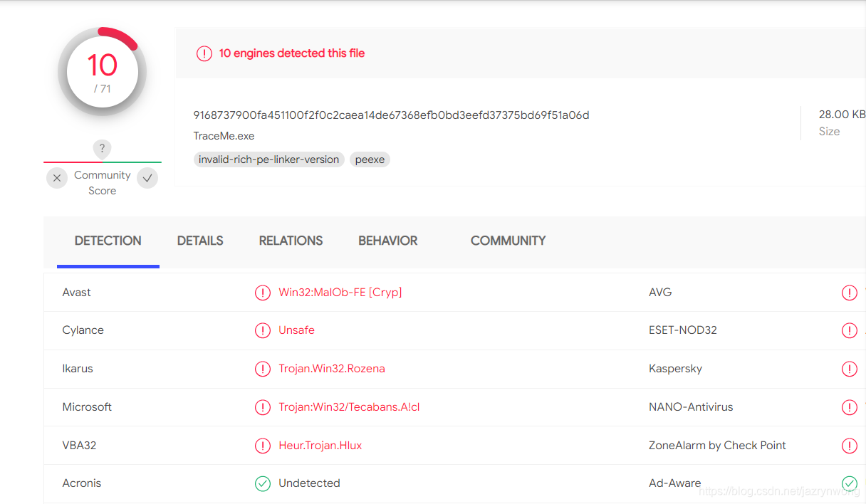Click the AVG row warning icon
This screenshot has height=504, width=866.
(x=850, y=293)
